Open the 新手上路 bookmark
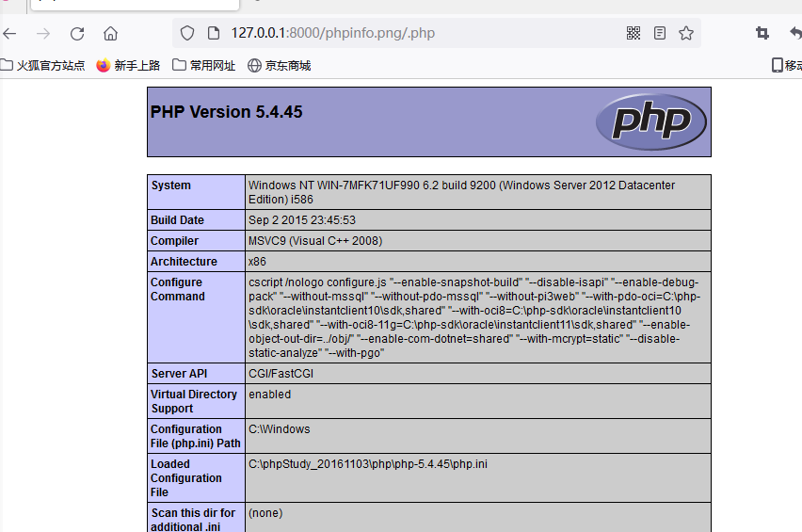The width and height of the screenshot is (802, 532). (128, 66)
